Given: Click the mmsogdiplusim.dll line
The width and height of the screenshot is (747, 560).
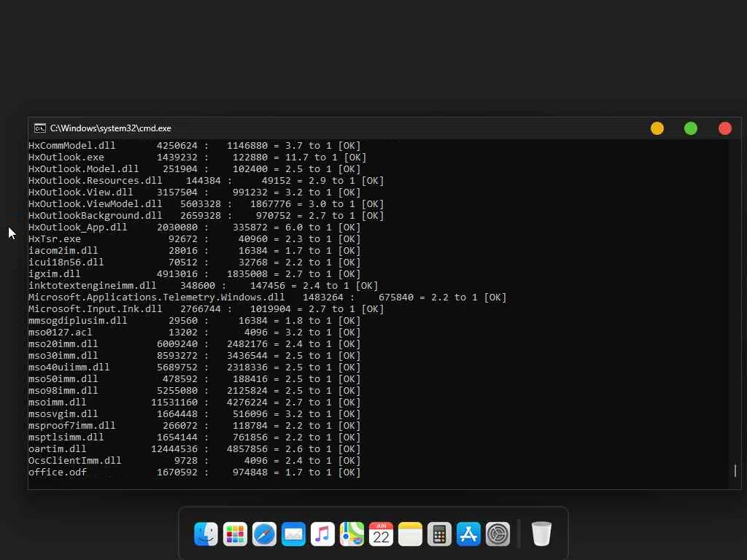Looking at the screenshot, I should click(194, 321).
